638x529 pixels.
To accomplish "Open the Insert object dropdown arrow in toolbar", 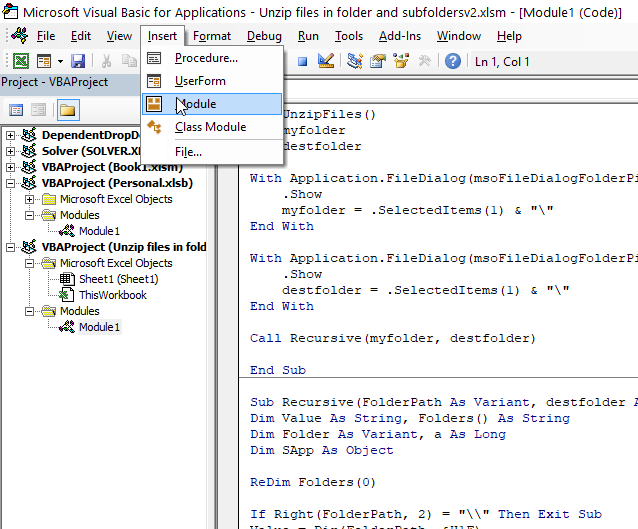I will (60, 61).
